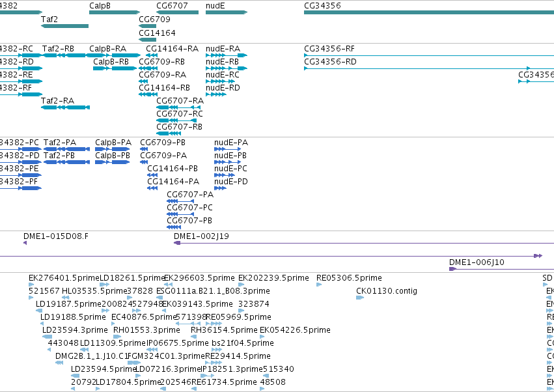The height and width of the screenshot is (392, 554).
Task: Click protein CG14164-PA
Action: tap(152, 188)
